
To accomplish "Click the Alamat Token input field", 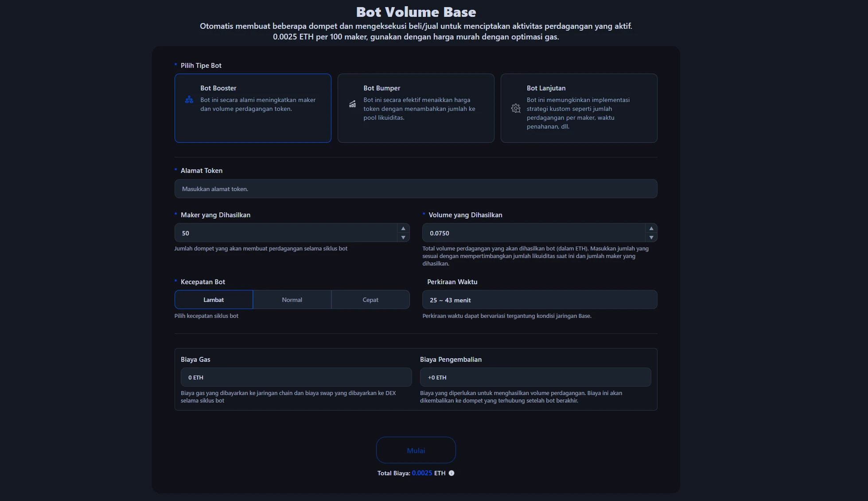I will pyautogui.click(x=416, y=189).
